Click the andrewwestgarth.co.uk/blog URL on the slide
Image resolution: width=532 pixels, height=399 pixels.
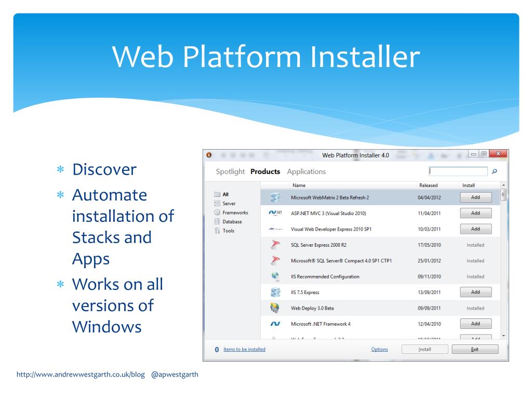(81, 375)
